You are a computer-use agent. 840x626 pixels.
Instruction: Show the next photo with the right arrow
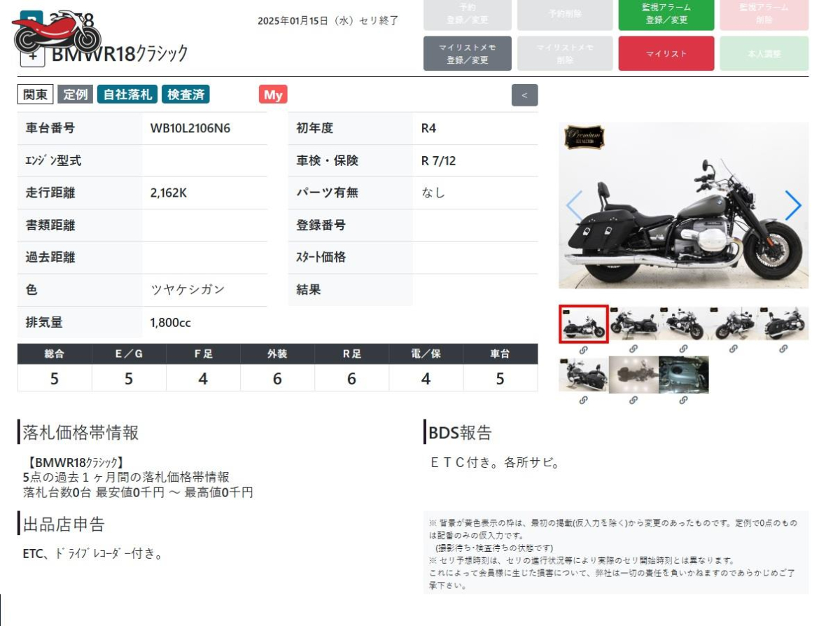coord(793,205)
